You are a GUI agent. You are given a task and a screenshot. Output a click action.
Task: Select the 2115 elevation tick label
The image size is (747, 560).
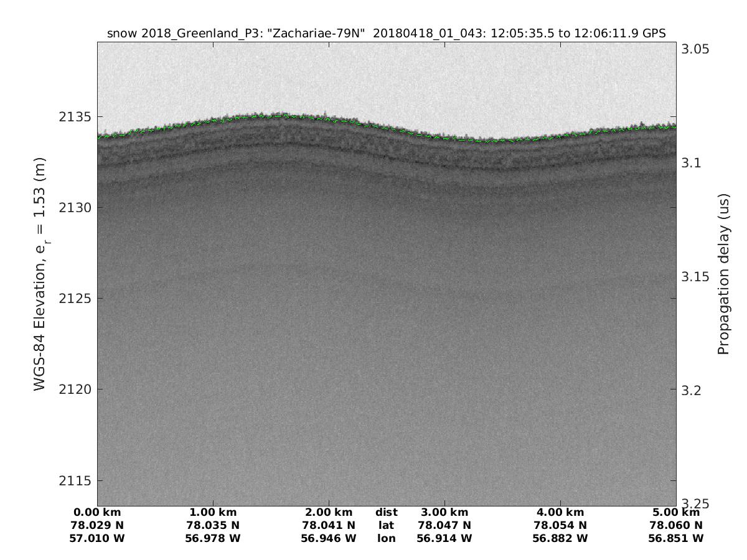pyautogui.click(x=75, y=481)
